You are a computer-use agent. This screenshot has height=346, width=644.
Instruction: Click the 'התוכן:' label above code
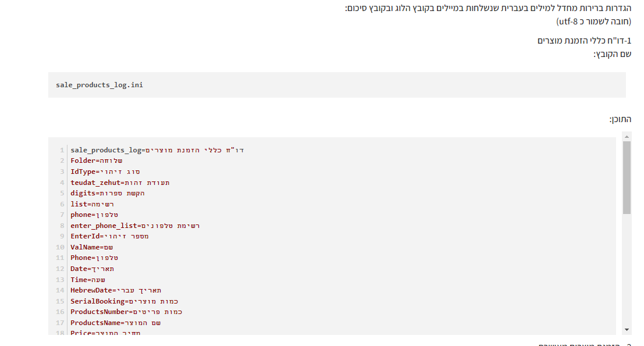pos(620,119)
